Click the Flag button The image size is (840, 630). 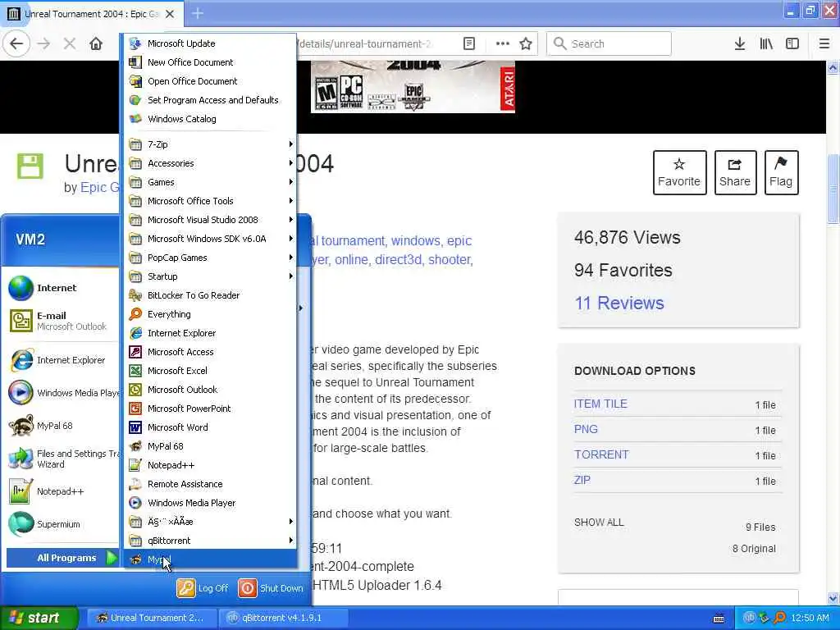781,172
